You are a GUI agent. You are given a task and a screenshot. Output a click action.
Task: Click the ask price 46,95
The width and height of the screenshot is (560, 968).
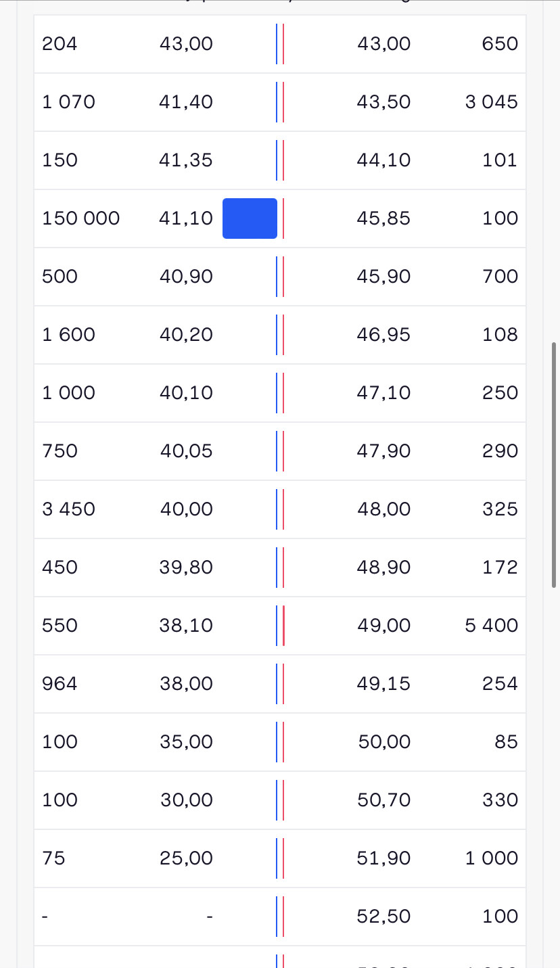pos(383,335)
